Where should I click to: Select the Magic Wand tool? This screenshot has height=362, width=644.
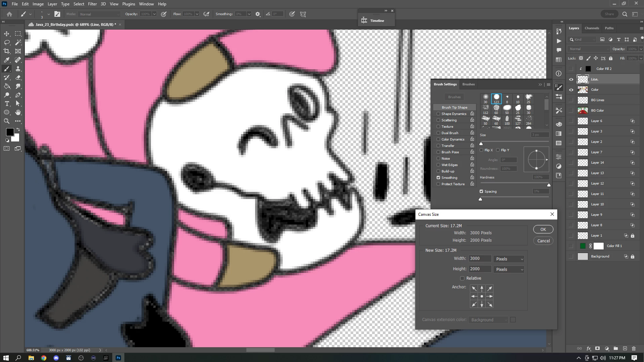[18, 42]
